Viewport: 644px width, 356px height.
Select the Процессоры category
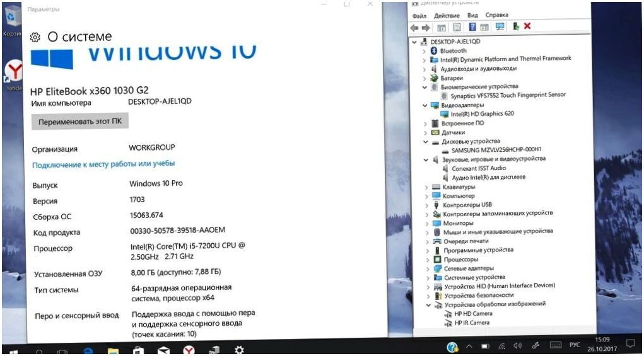pyautogui.click(x=461, y=260)
